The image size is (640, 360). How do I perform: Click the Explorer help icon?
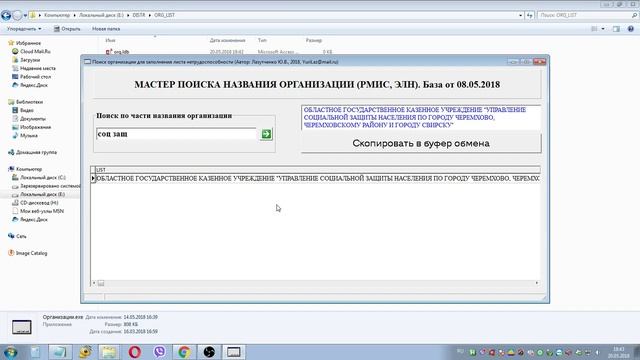pyautogui.click(x=631, y=29)
